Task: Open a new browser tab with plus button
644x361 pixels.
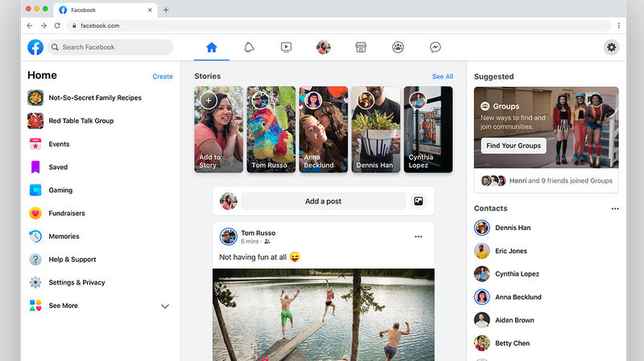Action: pyautogui.click(x=166, y=10)
